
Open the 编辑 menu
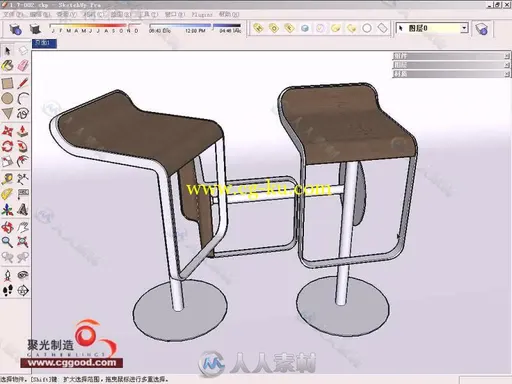[x=40, y=15]
